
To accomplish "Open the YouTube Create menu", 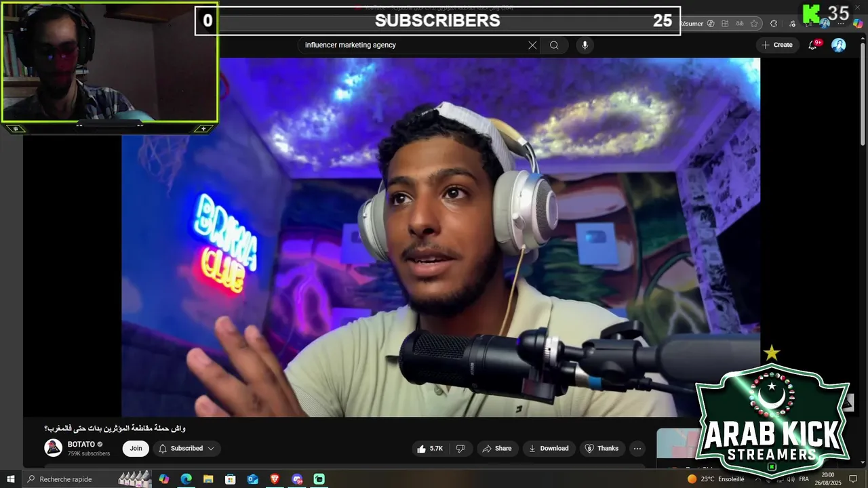I will (x=777, y=45).
